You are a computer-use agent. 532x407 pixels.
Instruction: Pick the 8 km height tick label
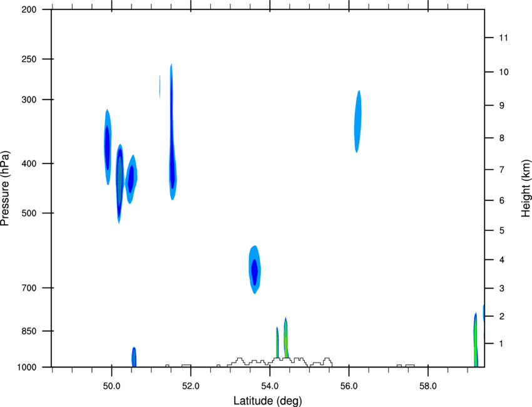[502, 138]
